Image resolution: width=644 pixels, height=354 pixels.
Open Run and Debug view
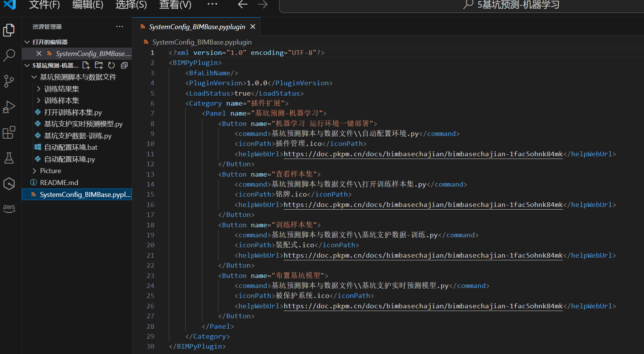click(x=9, y=107)
